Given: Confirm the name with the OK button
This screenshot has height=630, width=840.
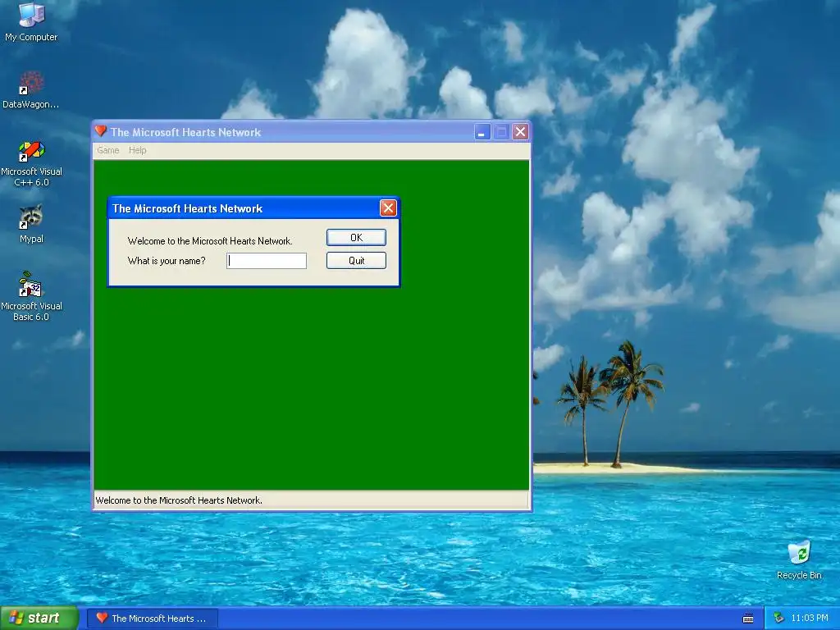Looking at the screenshot, I should [356, 237].
